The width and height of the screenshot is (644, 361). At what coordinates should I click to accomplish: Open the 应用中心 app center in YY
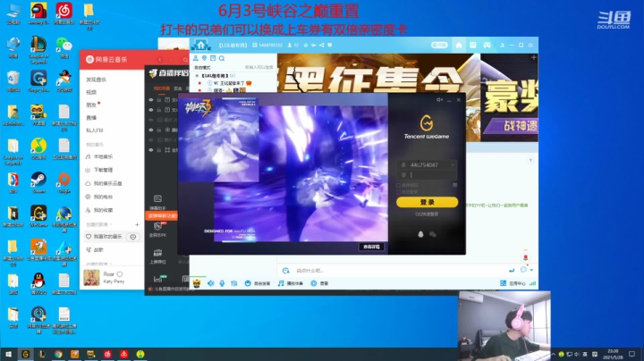tap(513, 283)
